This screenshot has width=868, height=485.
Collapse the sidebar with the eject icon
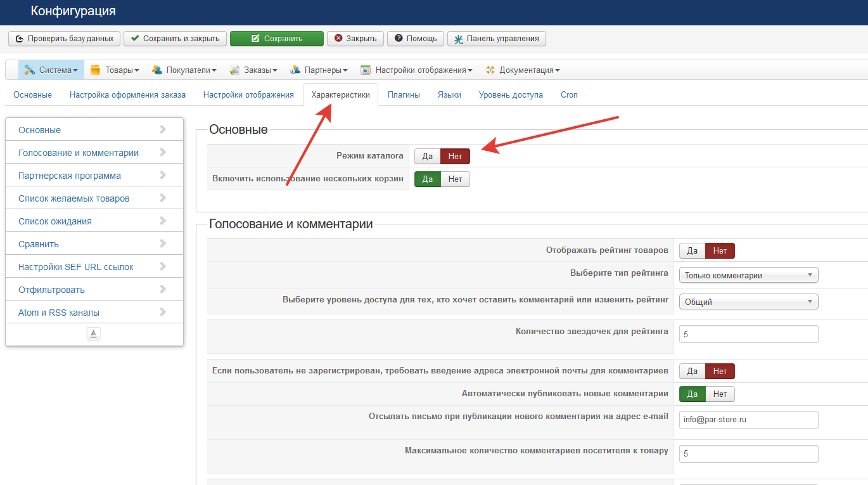(x=94, y=334)
